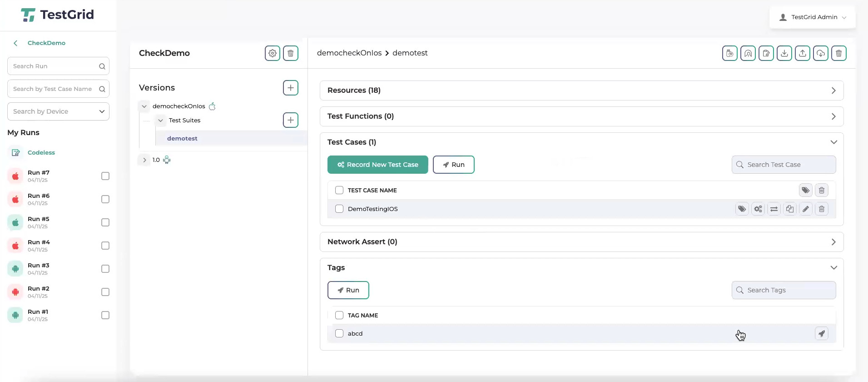The height and width of the screenshot is (382, 868).
Task: Duplicate DemoTestingIOS with copy icon
Action: [790, 209]
